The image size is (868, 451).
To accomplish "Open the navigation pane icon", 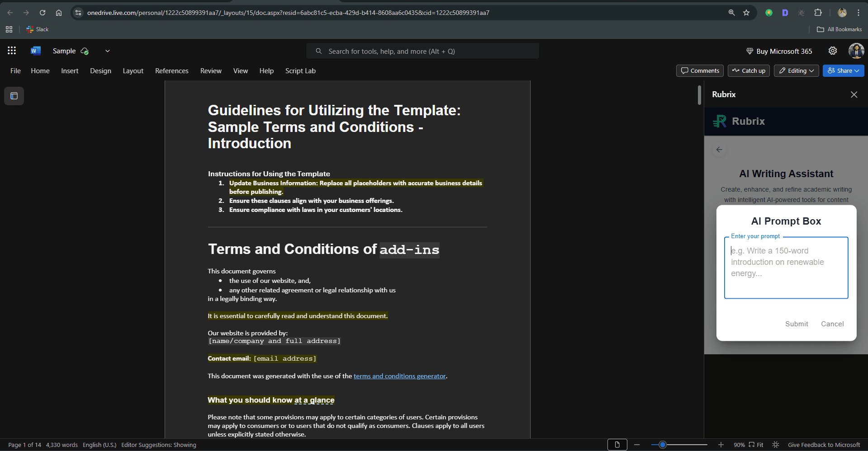I will pyautogui.click(x=14, y=96).
